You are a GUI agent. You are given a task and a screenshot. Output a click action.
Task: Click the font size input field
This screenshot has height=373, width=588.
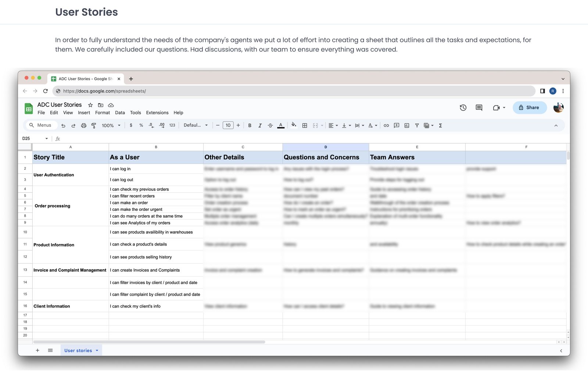(x=228, y=125)
